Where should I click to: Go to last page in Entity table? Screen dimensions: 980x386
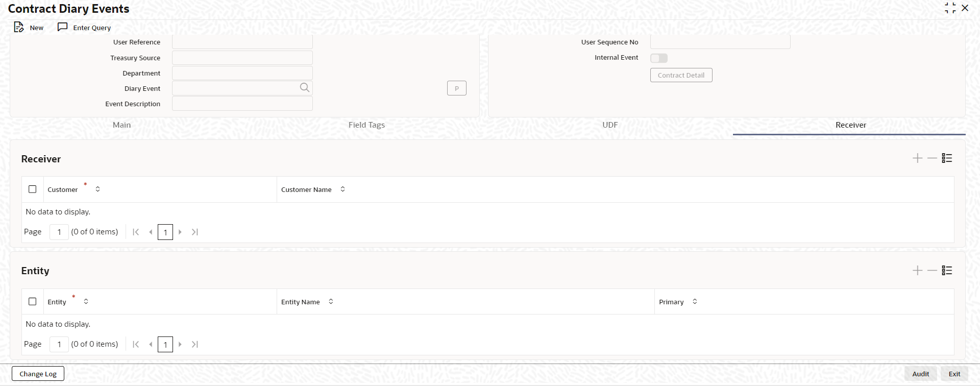pyautogui.click(x=195, y=344)
